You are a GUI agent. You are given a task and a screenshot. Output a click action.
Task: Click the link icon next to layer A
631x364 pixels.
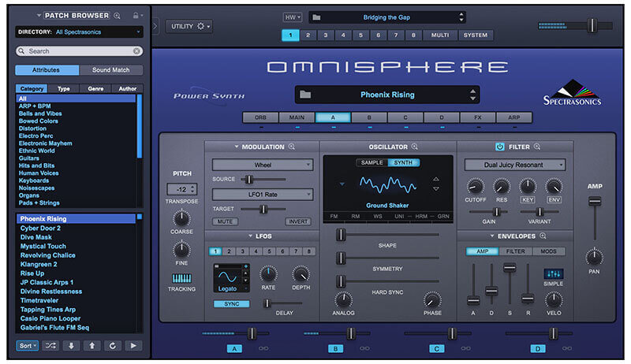(263, 348)
